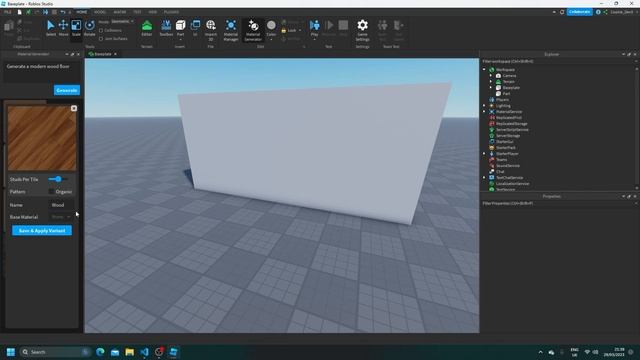The height and width of the screenshot is (360, 640).
Task: Click the Workspace globe icon in Explorer
Action: pyautogui.click(x=492, y=70)
